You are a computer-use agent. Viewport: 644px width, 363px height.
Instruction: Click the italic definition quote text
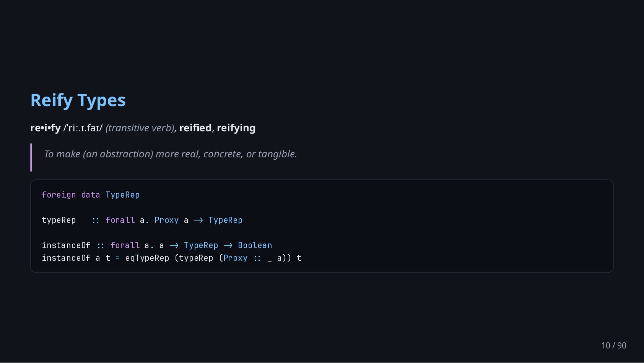point(171,154)
